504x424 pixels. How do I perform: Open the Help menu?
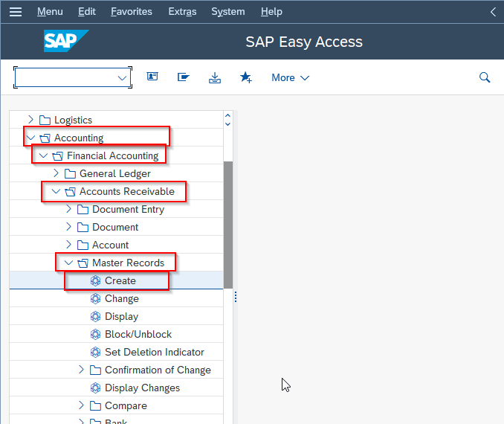click(x=271, y=12)
